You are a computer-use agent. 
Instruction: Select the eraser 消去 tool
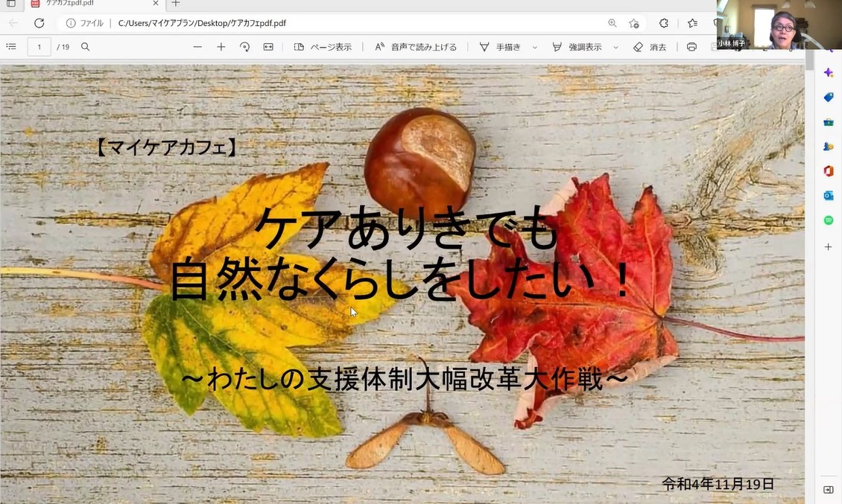click(650, 47)
